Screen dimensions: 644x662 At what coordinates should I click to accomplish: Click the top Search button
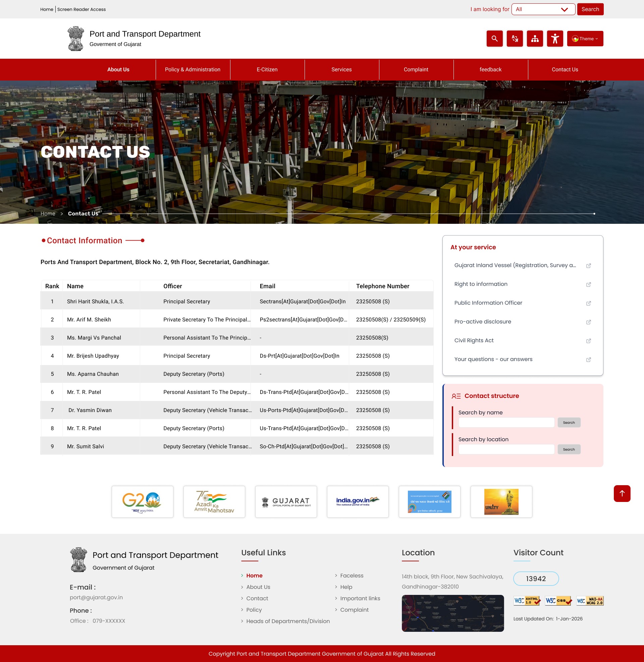(x=590, y=9)
